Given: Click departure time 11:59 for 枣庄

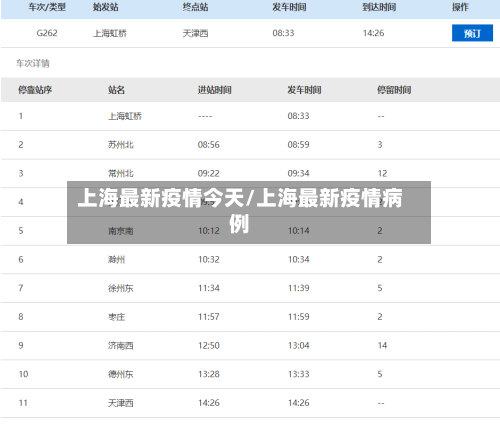Looking at the screenshot, I should [298, 317].
